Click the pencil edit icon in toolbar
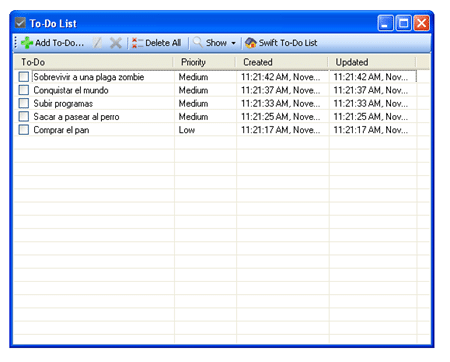 97,43
